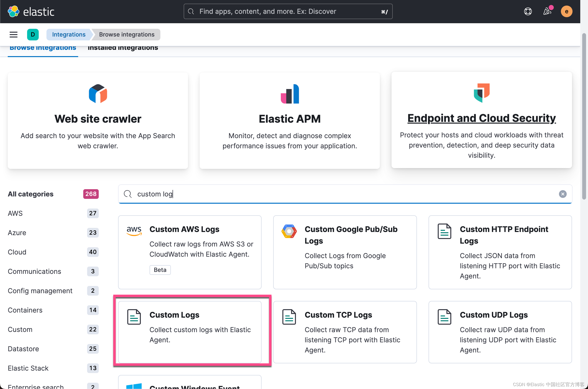This screenshot has height=389, width=588.
Task: Click the Google Cloud hexagon icon
Action: click(289, 231)
